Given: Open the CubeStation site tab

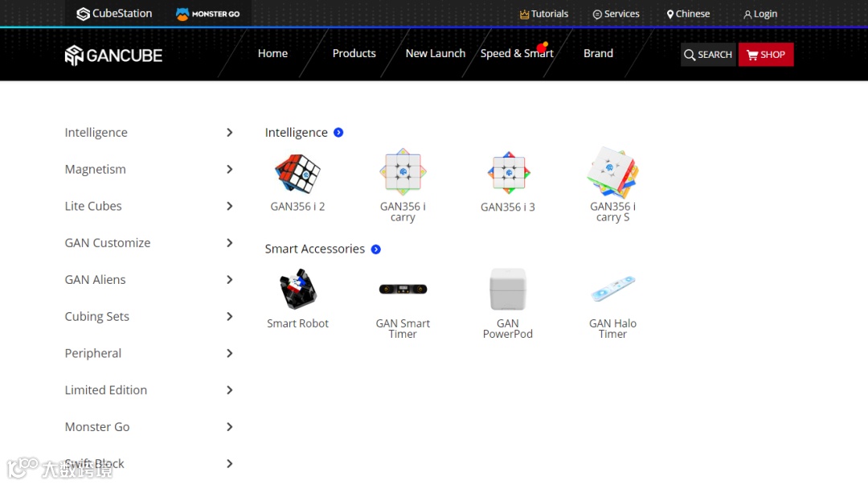Looking at the screenshot, I should coord(115,14).
